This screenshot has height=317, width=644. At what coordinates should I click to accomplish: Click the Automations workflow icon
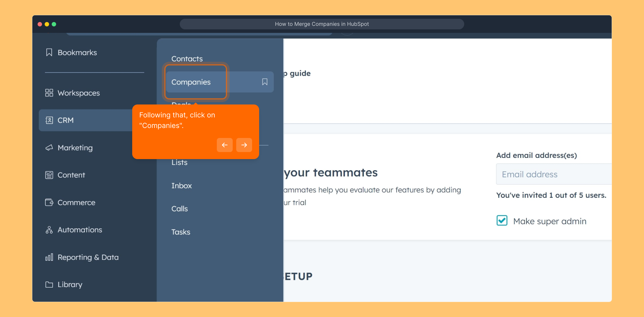pos(49,230)
